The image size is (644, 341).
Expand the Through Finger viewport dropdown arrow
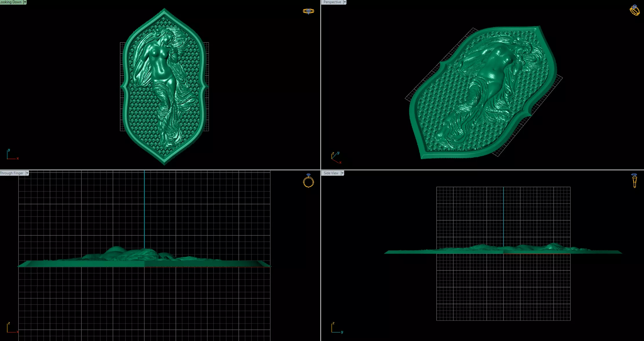(27, 173)
